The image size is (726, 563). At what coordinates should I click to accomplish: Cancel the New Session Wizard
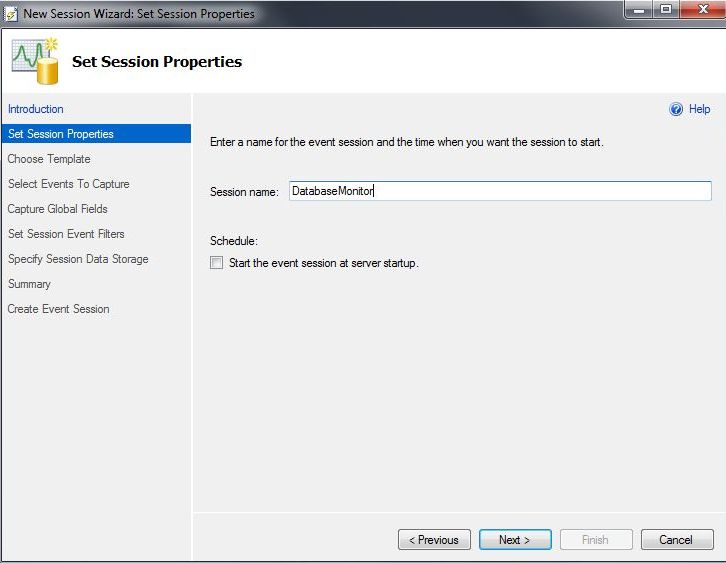(x=677, y=540)
